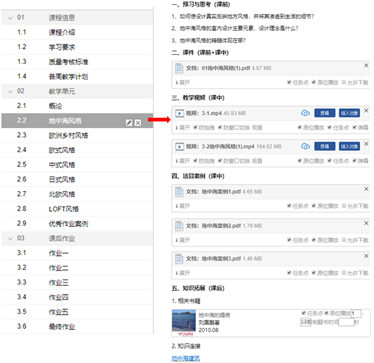The height and width of the screenshot is (363, 374).
Task: Remove the 地中海案例2.pdf card with its X
Action: pos(366,223)
